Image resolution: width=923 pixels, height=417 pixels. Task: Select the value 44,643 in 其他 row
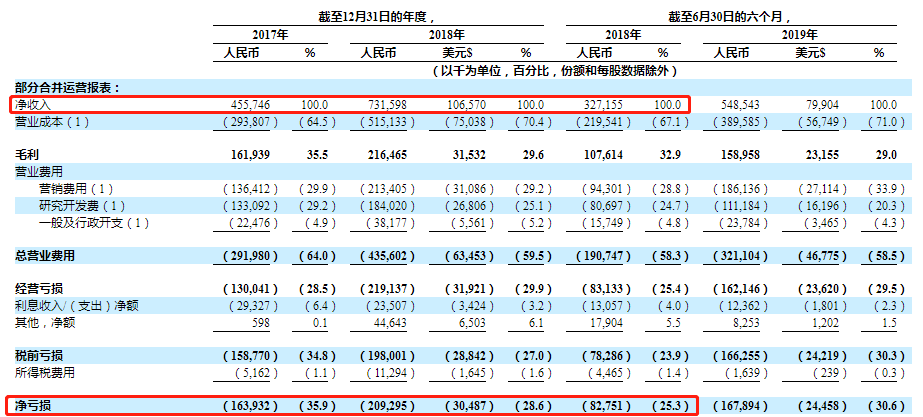pos(391,323)
